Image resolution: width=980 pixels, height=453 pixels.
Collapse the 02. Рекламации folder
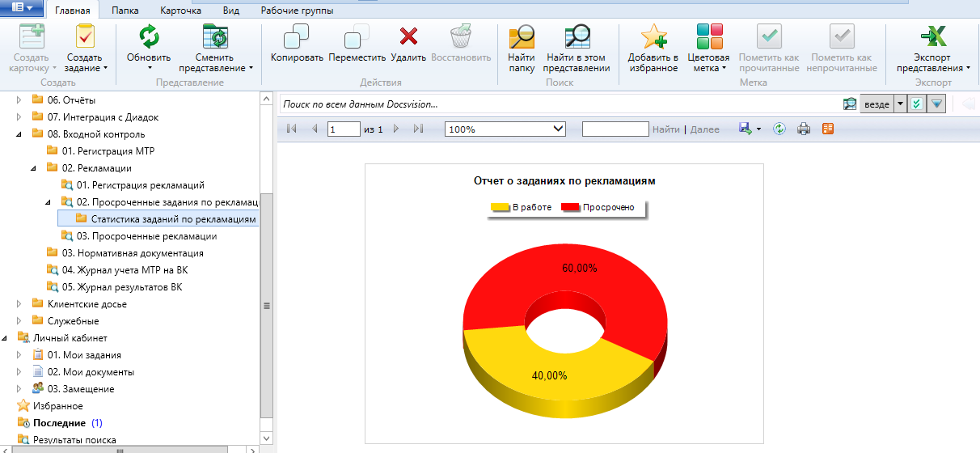tap(34, 168)
